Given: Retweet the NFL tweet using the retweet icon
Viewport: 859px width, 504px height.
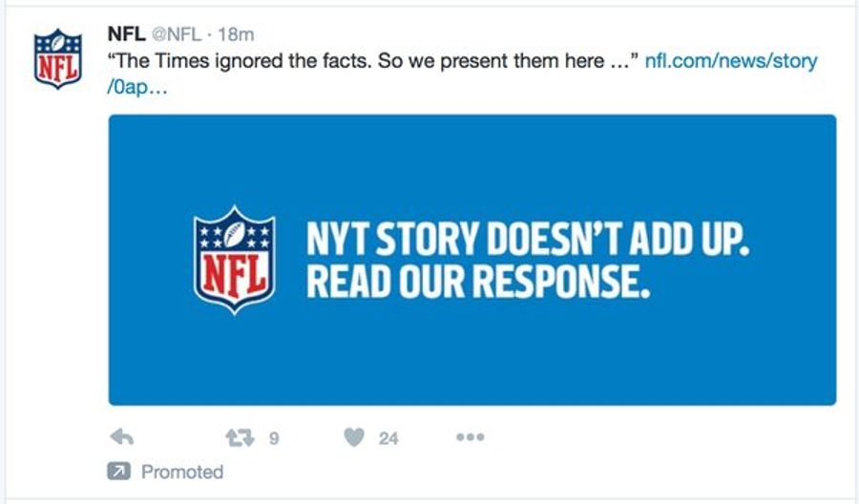Looking at the screenshot, I should click(x=240, y=437).
